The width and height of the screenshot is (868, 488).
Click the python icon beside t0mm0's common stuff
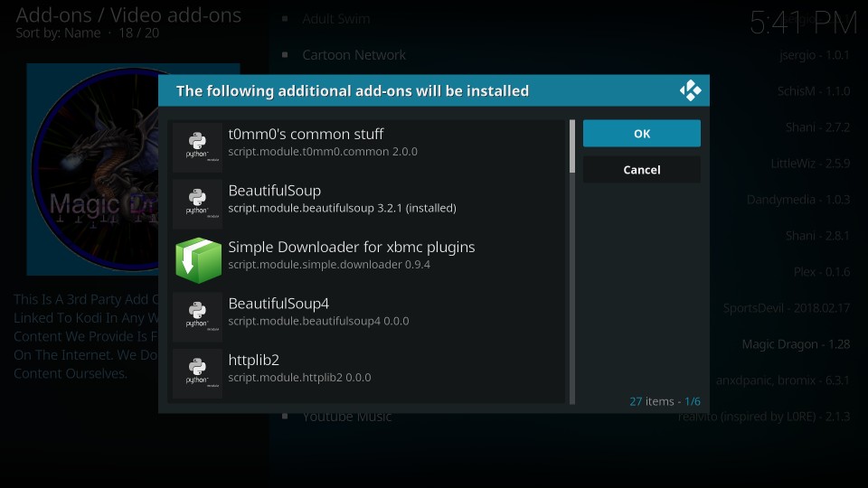[x=197, y=147]
